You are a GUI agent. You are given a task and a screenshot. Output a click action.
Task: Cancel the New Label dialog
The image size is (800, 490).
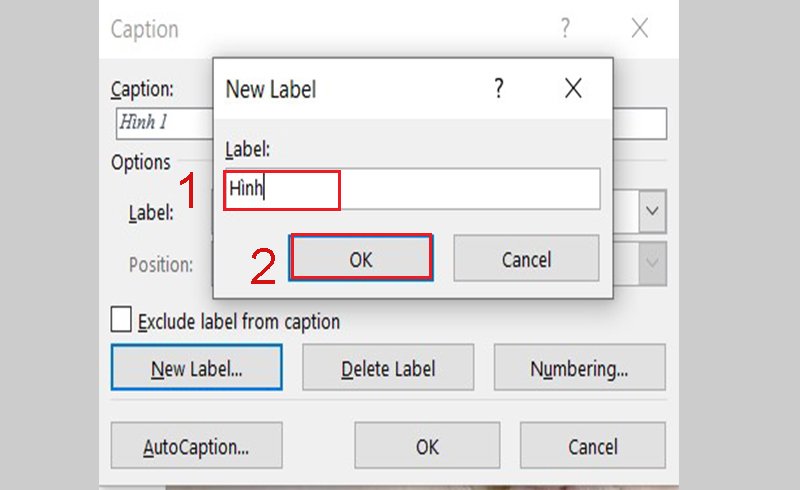pos(526,258)
